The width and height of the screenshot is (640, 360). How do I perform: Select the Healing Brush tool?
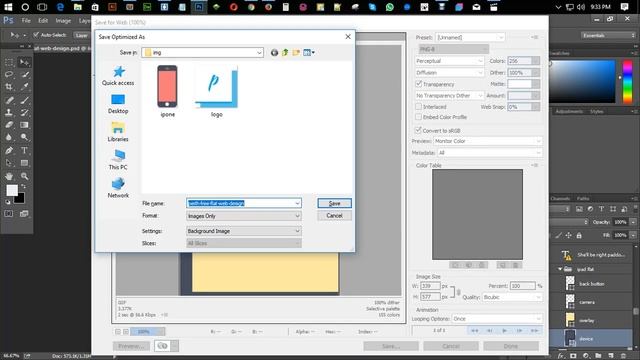(x=9, y=100)
